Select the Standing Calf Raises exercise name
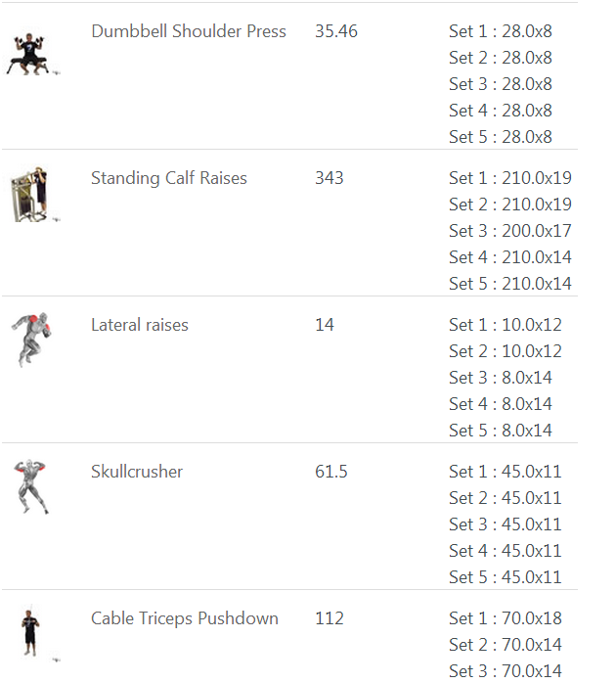Screen dimensions: 616x683 click(x=169, y=178)
